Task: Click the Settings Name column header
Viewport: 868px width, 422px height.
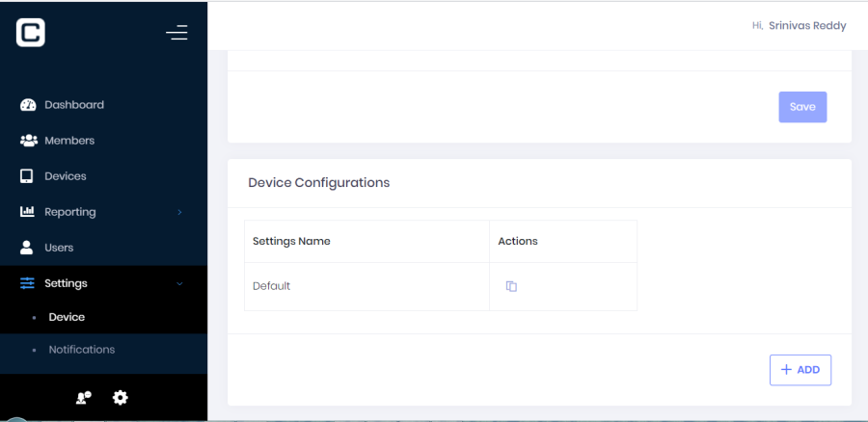Action: point(291,241)
